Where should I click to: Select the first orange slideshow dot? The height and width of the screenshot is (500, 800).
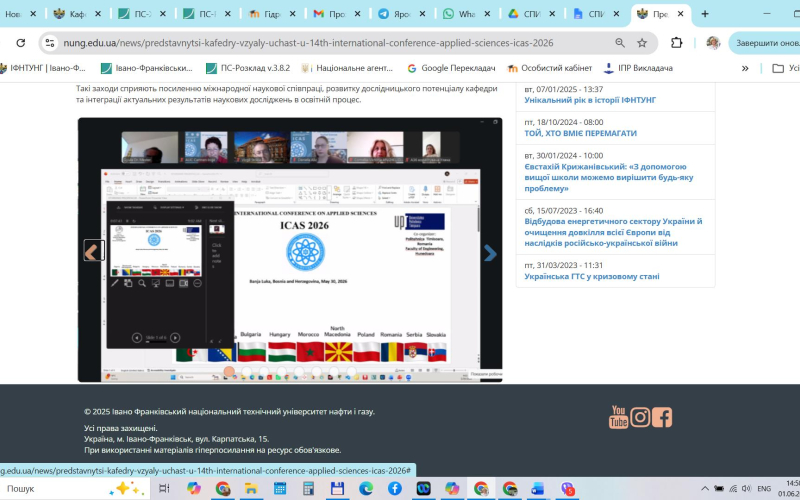(x=229, y=371)
